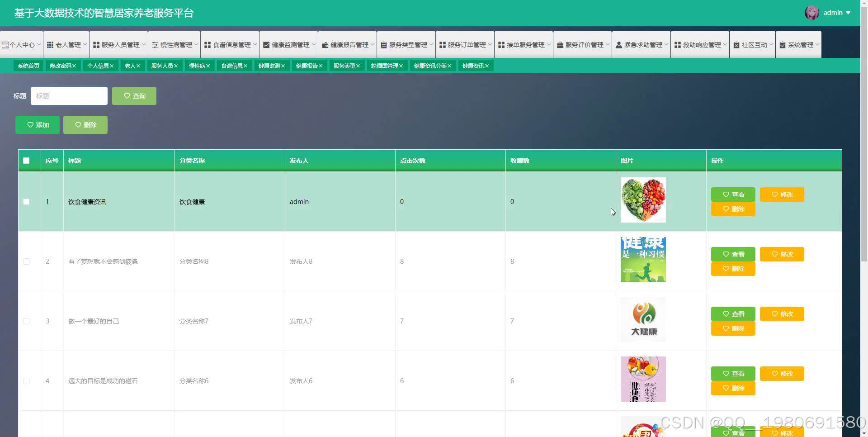Viewport: 868px width, 437px height.
Task: Expand the 系统管理 menu chevron
Action: point(817,45)
